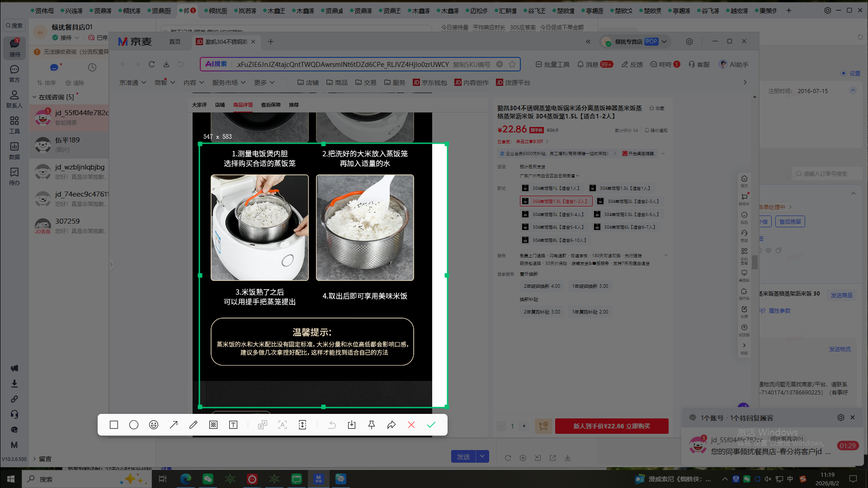
Task: Click the 发送 send button
Action: click(463, 456)
